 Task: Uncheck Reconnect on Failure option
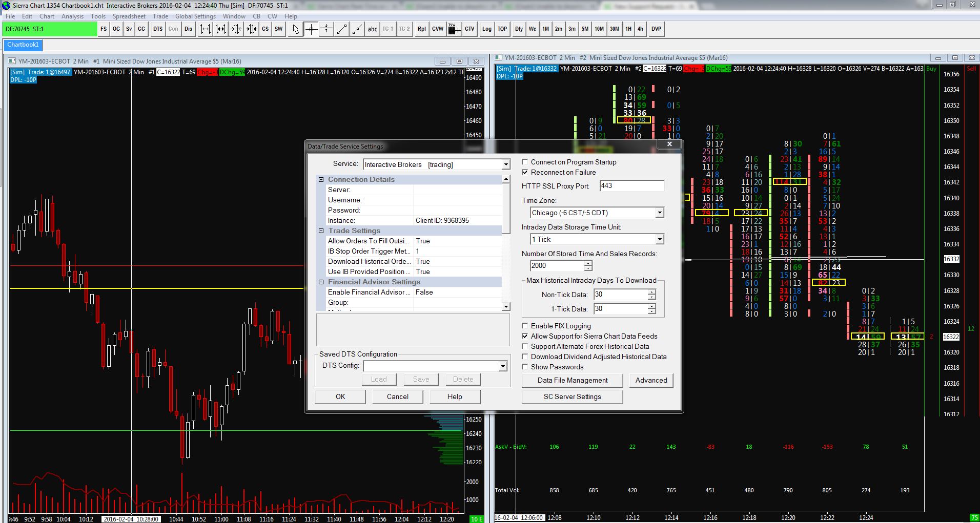pyautogui.click(x=525, y=173)
